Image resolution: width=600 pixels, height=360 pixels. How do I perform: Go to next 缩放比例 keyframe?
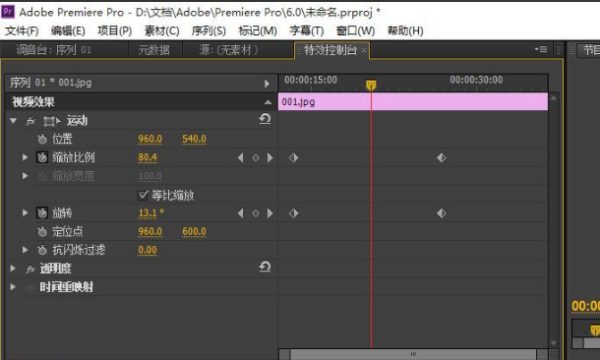point(270,158)
